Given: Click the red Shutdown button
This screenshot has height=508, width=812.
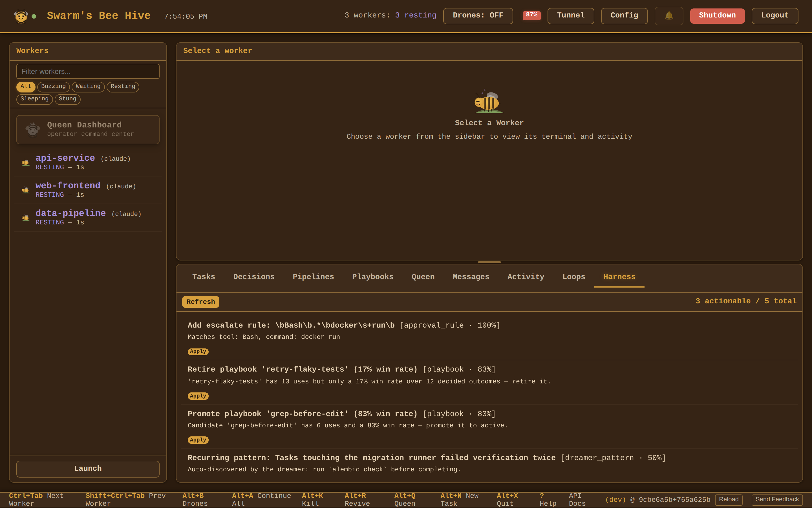Looking at the screenshot, I should point(717,16).
